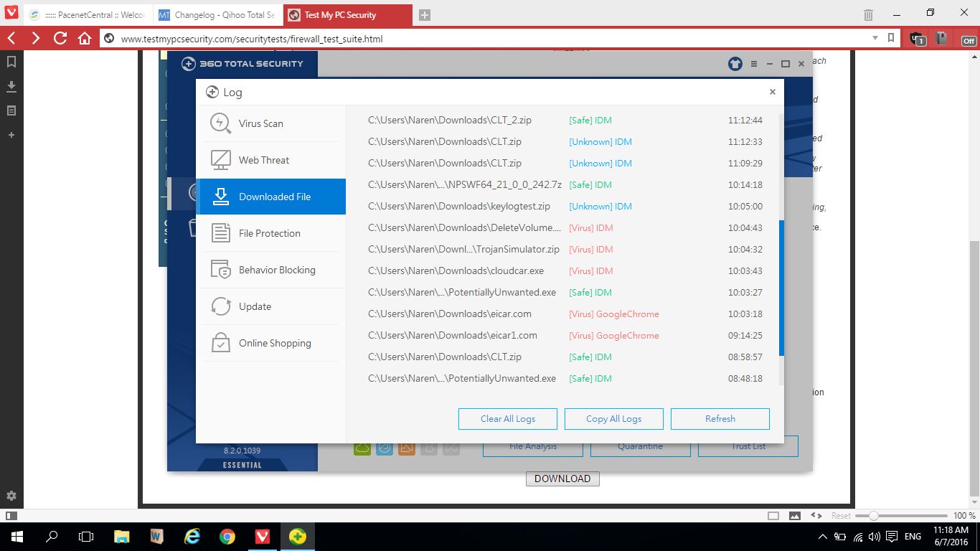Select the cloudcar.exe log entry
The image size is (980, 551).
tap(565, 271)
